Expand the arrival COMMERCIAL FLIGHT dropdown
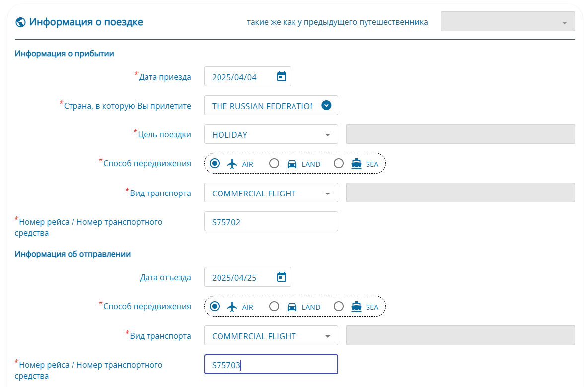 click(x=271, y=193)
